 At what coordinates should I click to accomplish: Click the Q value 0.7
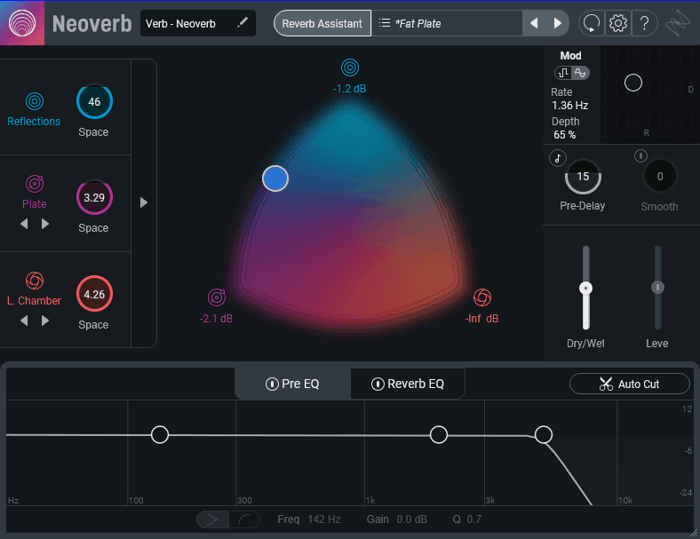point(474,519)
